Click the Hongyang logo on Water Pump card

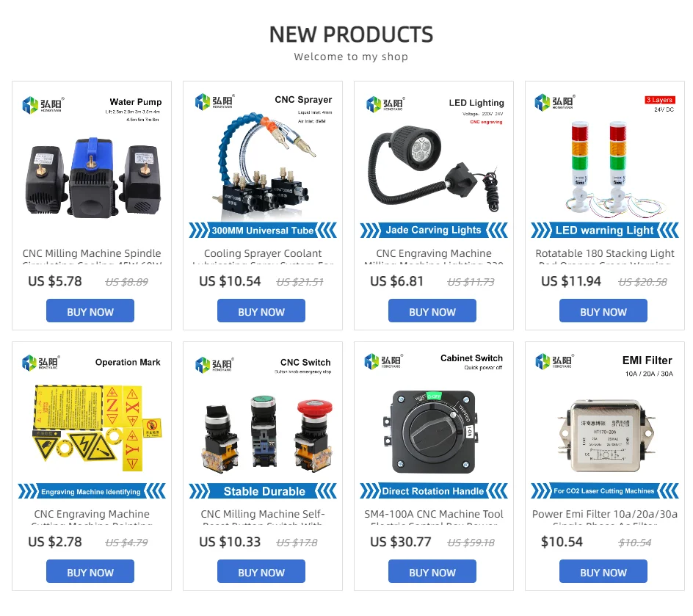click(x=43, y=105)
